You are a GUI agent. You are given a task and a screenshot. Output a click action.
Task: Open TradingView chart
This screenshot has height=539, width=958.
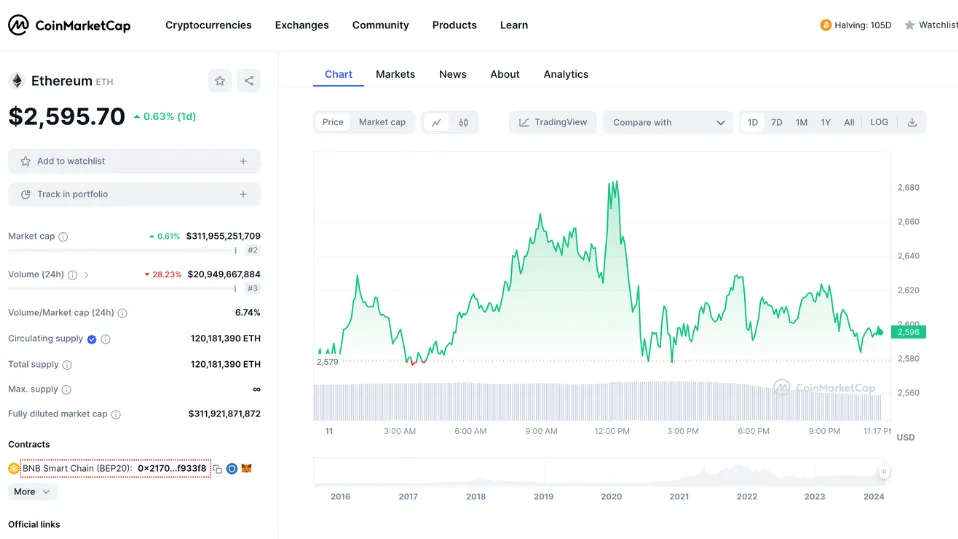click(x=553, y=122)
